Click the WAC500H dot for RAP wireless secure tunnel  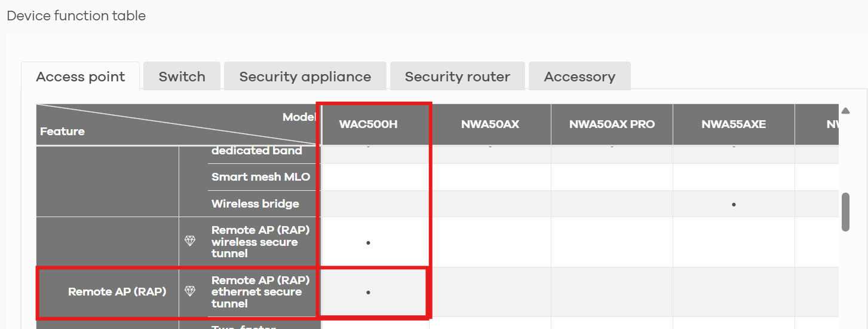pyautogui.click(x=368, y=242)
